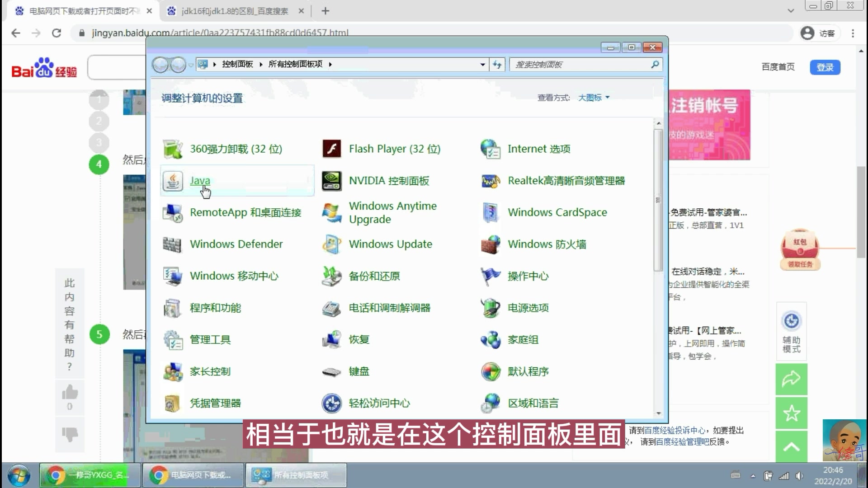The width and height of the screenshot is (868, 488).
Task: Expand breadcrumb arrow after 所有控制面板项
Action: pyautogui.click(x=330, y=65)
